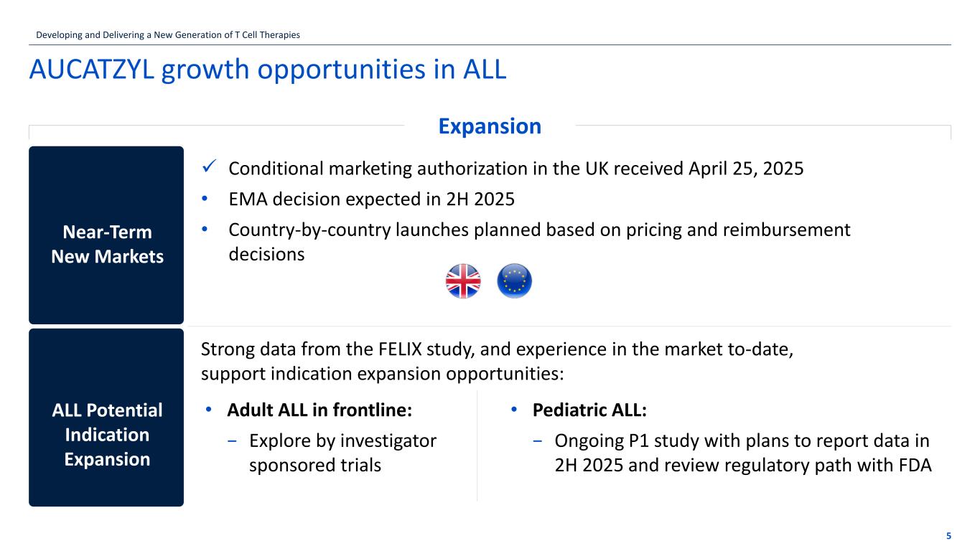Click the Expansion section heading

[x=490, y=126]
